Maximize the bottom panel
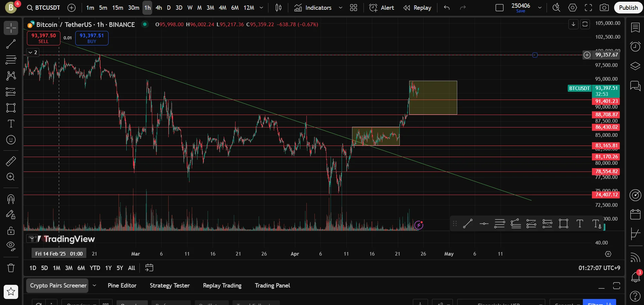Viewport: 644px width, 305px height. (x=616, y=285)
